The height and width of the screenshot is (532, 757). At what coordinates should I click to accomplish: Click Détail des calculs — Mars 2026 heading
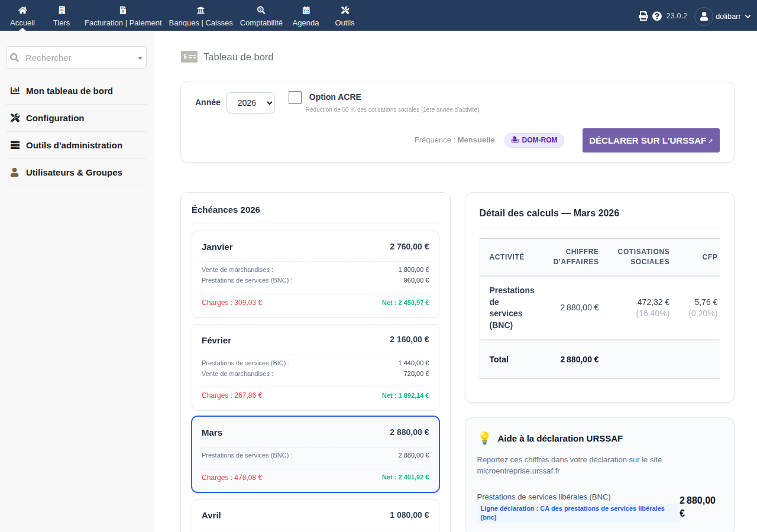click(549, 213)
